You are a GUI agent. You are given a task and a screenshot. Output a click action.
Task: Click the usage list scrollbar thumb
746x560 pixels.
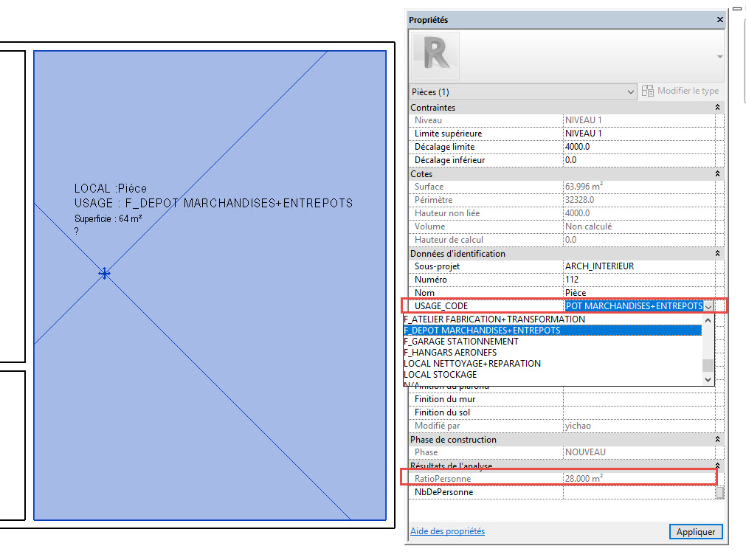click(708, 365)
